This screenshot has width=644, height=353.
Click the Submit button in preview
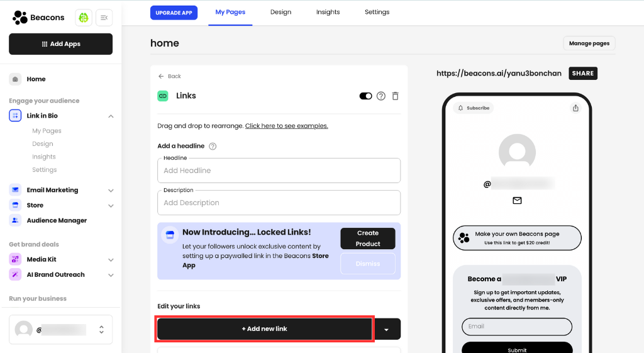tap(517, 349)
